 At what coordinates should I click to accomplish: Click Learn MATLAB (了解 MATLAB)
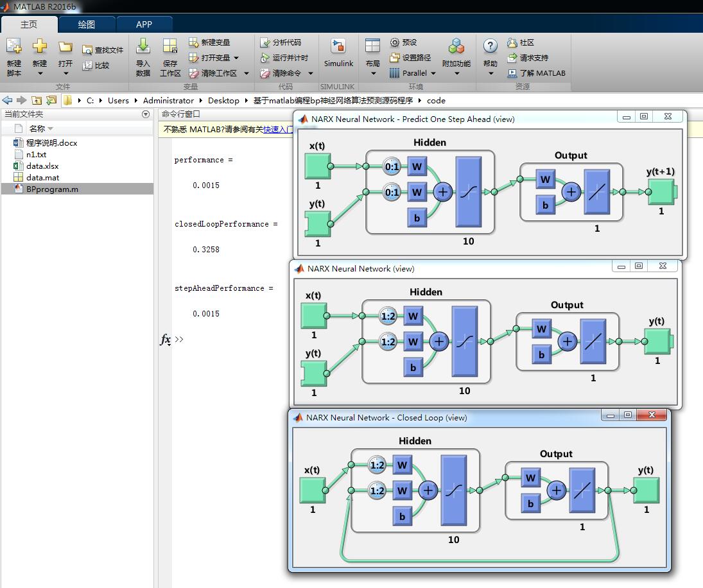coord(536,73)
